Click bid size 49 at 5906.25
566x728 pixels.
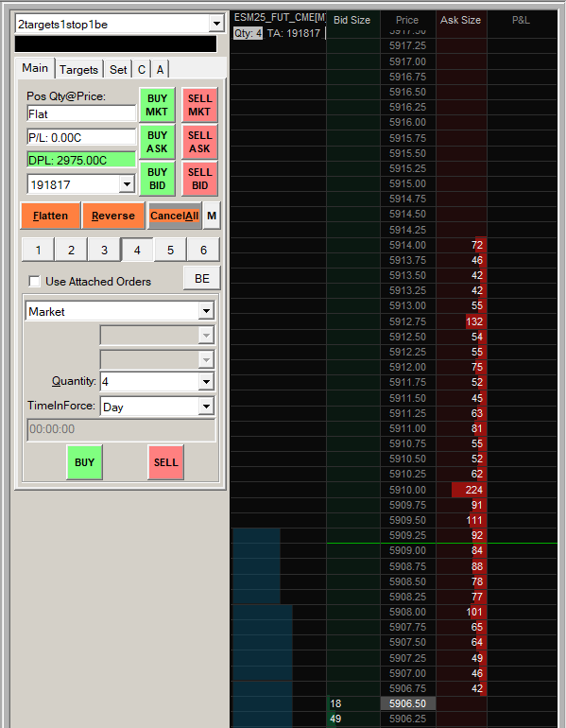coord(353,719)
